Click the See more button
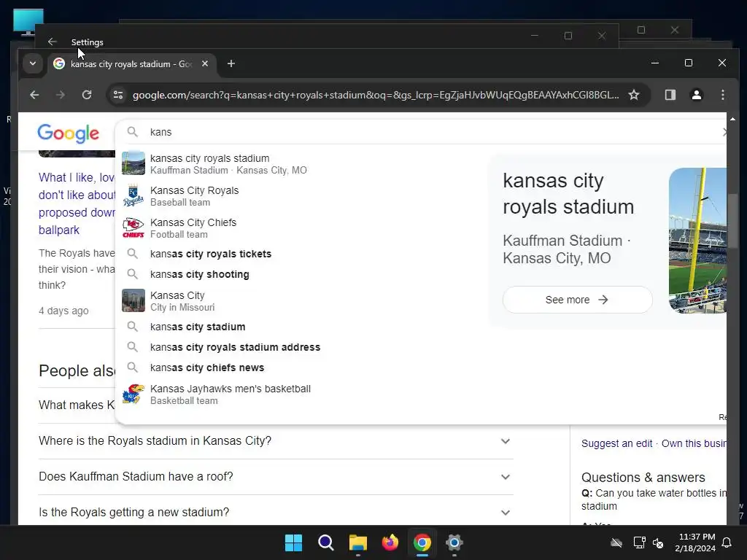Viewport: 747px width, 560px height. 577,300
